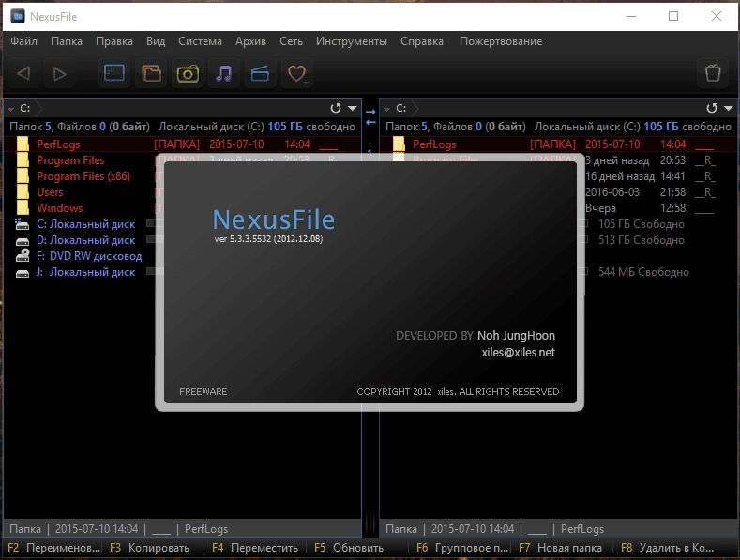
Task: Open the desktop monitor shortcut icon
Action: (x=114, y=73)
